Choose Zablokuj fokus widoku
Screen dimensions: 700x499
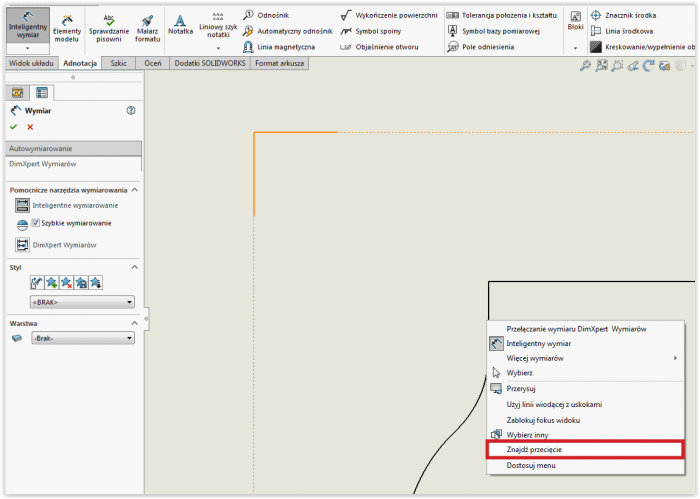[585, 420]
